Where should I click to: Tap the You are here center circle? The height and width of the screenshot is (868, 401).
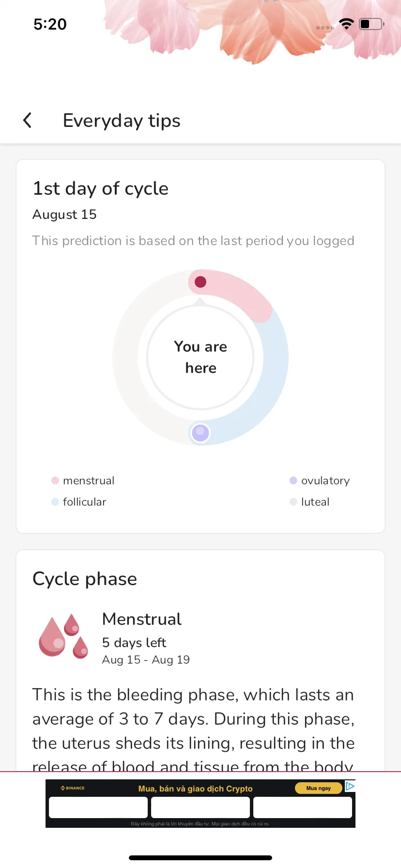tap(200, 357)
